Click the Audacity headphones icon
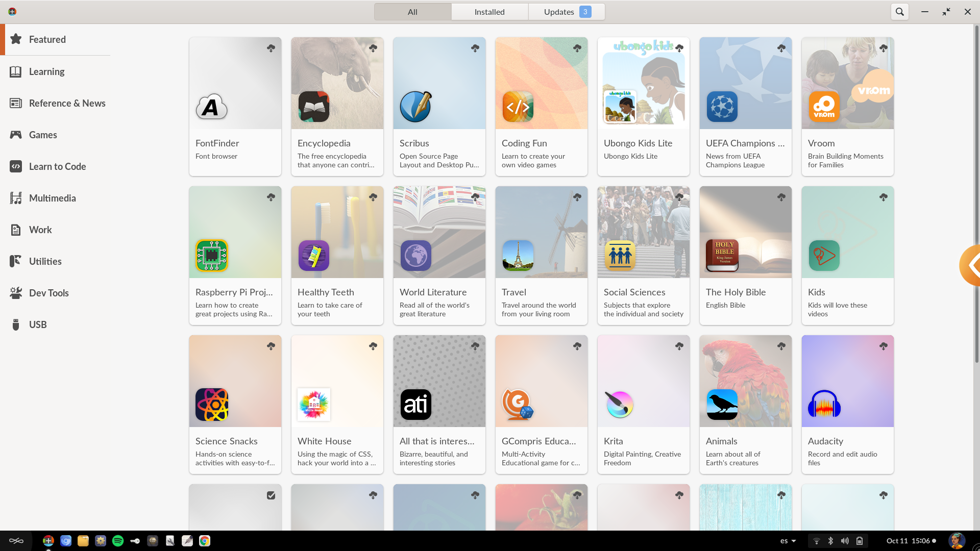This screenshot has height=551, width=980. tap(824, 405)
